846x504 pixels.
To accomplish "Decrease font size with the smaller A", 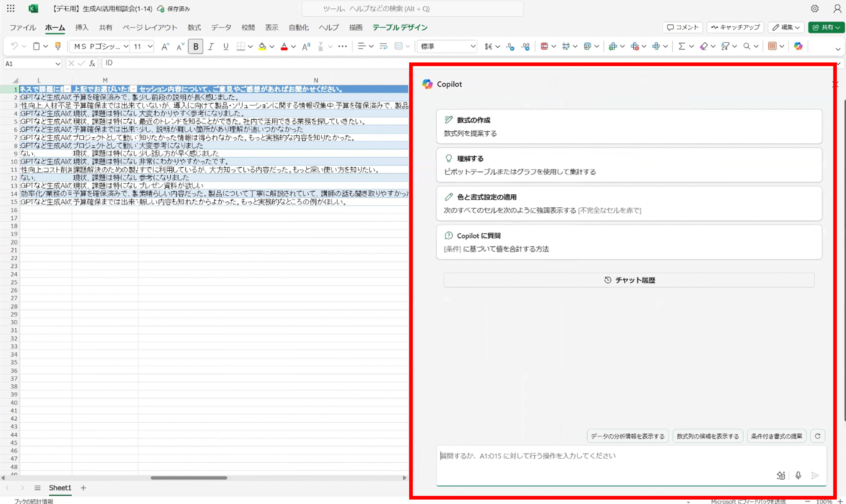I will [x=180, y=47].
